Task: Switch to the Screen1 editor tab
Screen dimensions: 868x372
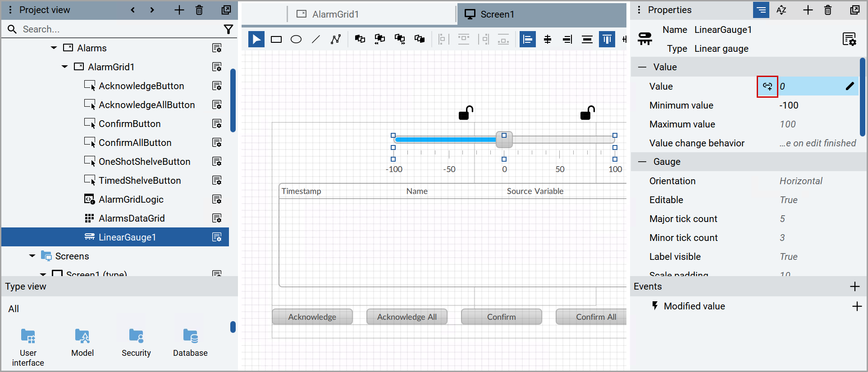Action: click(x=542, y=14)
